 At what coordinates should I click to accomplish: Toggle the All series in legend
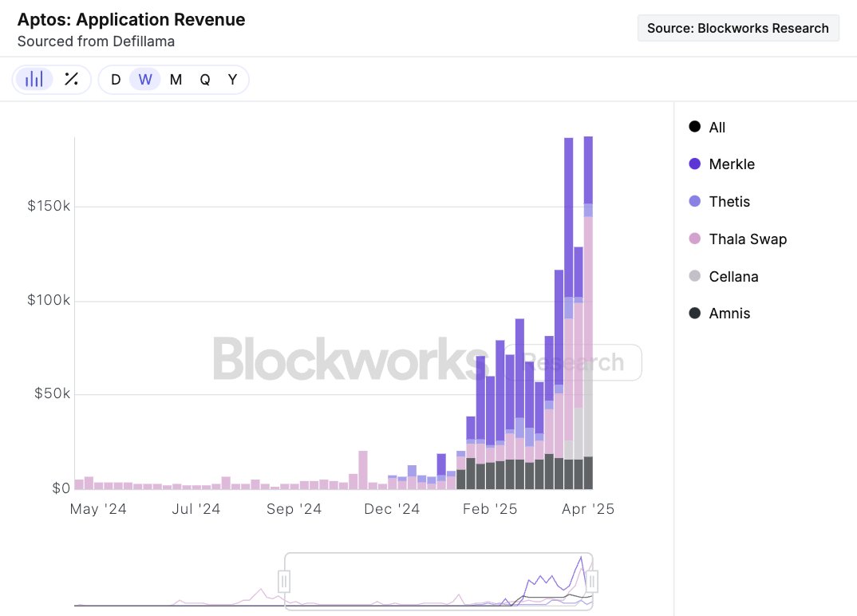click(x=717, y=127)
